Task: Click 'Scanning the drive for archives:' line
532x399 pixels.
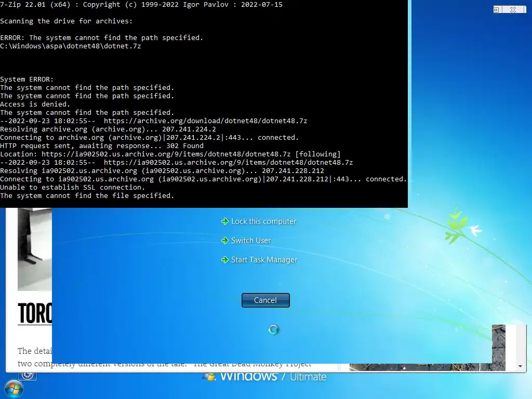Action: pos(66,21)
